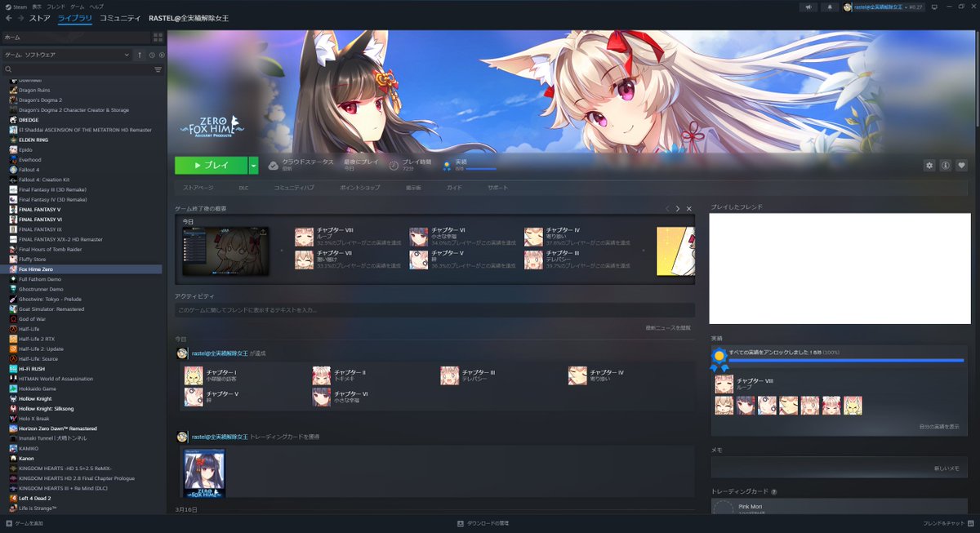This screenshot has width=980, height=533.
Task: Go back with the left arrow navigation icon
Action: 9,18
